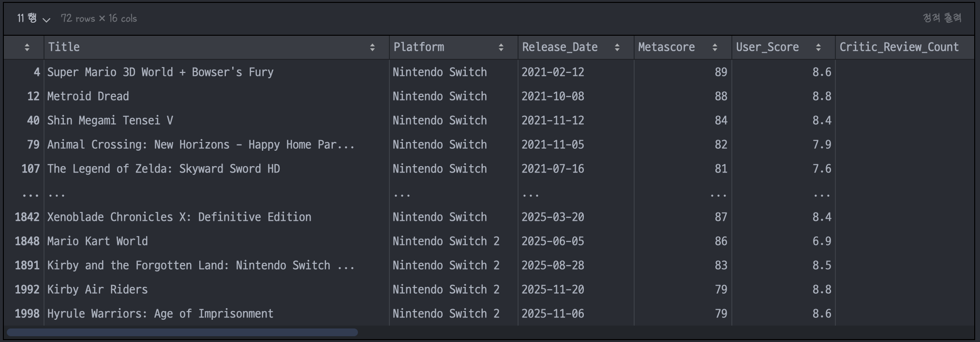Click the Title column header
This screenshot has width=980, height=342.
tap(217, 47)
